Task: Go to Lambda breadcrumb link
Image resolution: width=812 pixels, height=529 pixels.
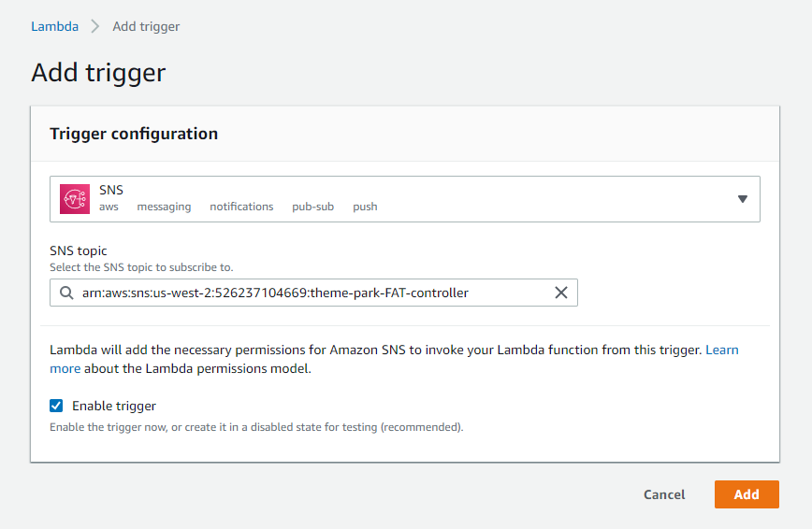Action: tap(55, 26)
